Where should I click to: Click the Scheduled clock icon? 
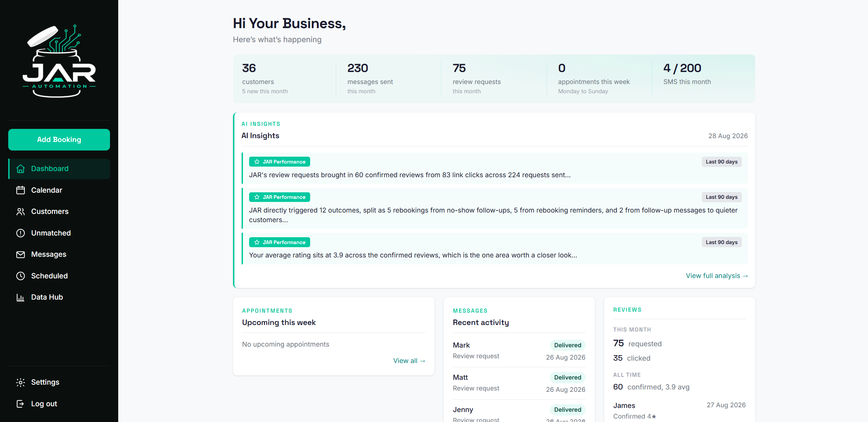(x=21, y=276)
